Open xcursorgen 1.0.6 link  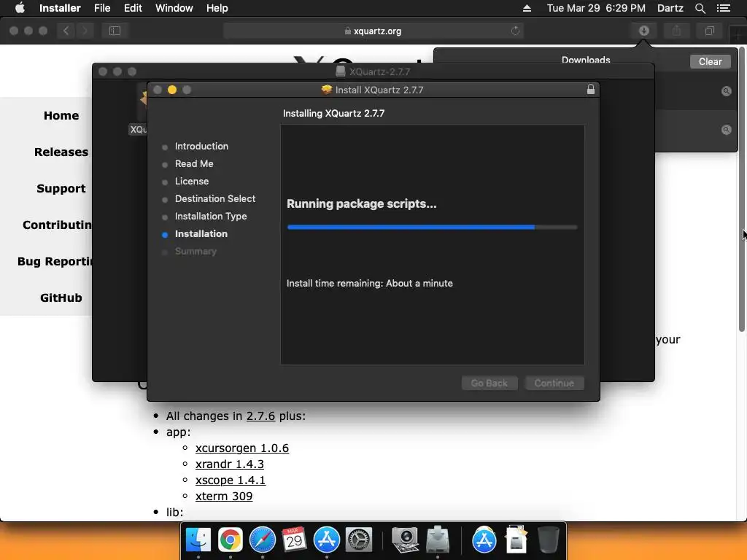point(242,448)
